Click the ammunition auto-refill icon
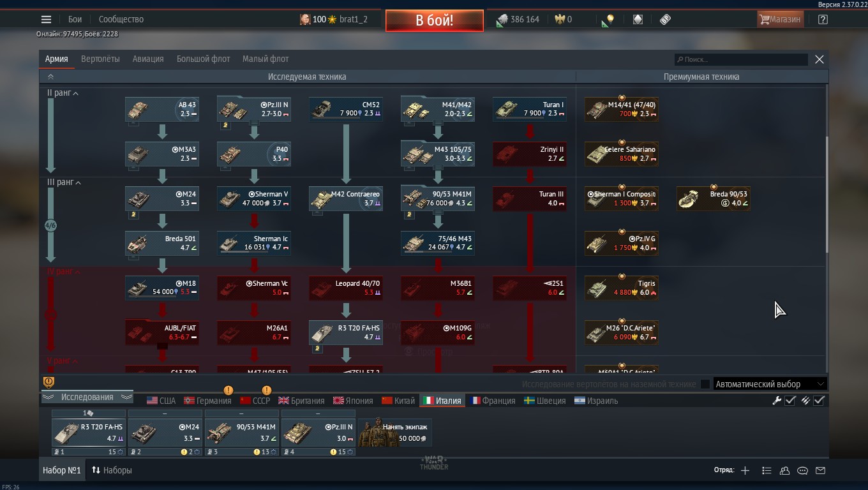The image size is (868, 490). tap(806, 401)
